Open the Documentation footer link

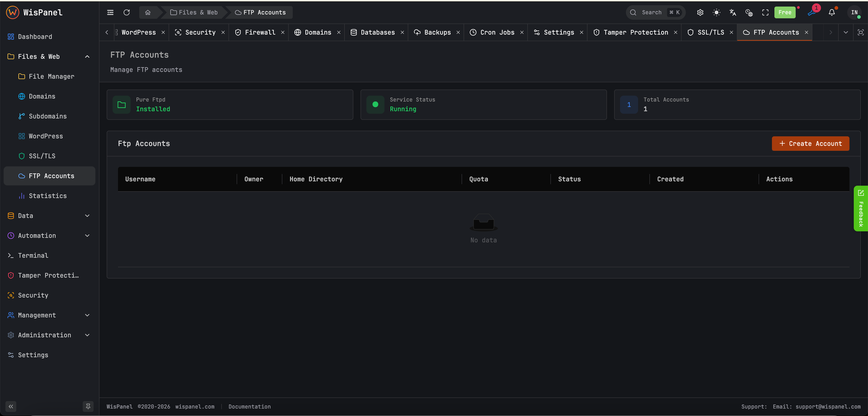point(250,407)
